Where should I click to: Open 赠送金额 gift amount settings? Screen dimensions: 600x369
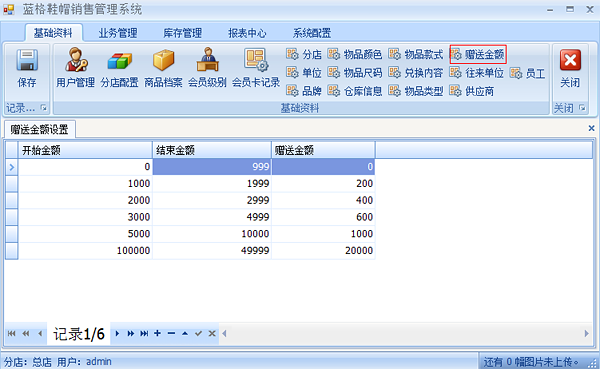tap(478, 54)
